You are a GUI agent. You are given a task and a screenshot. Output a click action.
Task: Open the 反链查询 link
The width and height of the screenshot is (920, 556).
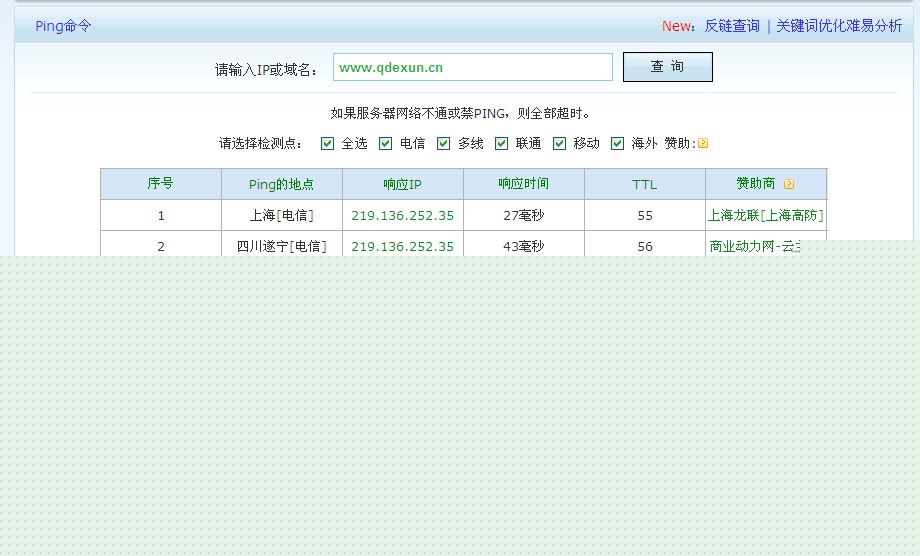click(731, 26)
